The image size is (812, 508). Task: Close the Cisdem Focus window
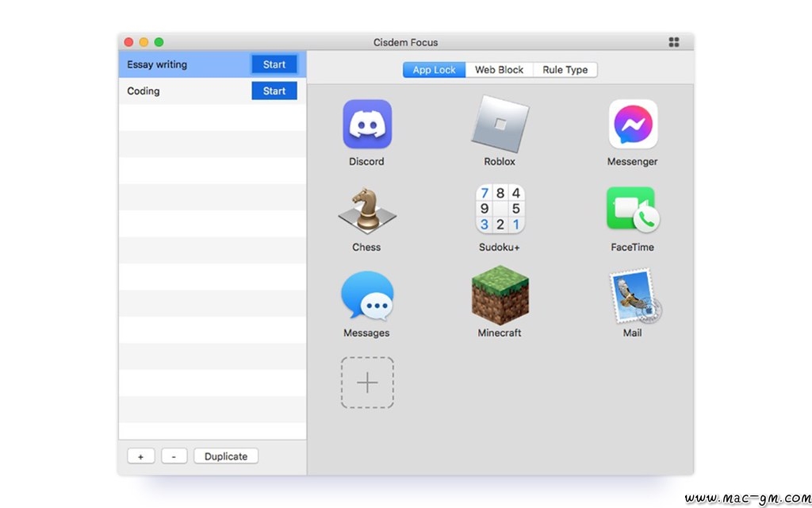coord(129,42)
